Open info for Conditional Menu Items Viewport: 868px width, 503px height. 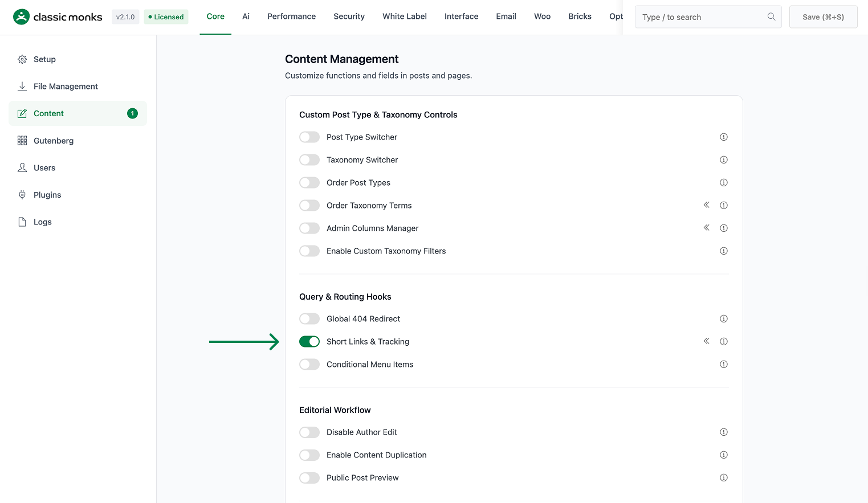tap(724, 364)
